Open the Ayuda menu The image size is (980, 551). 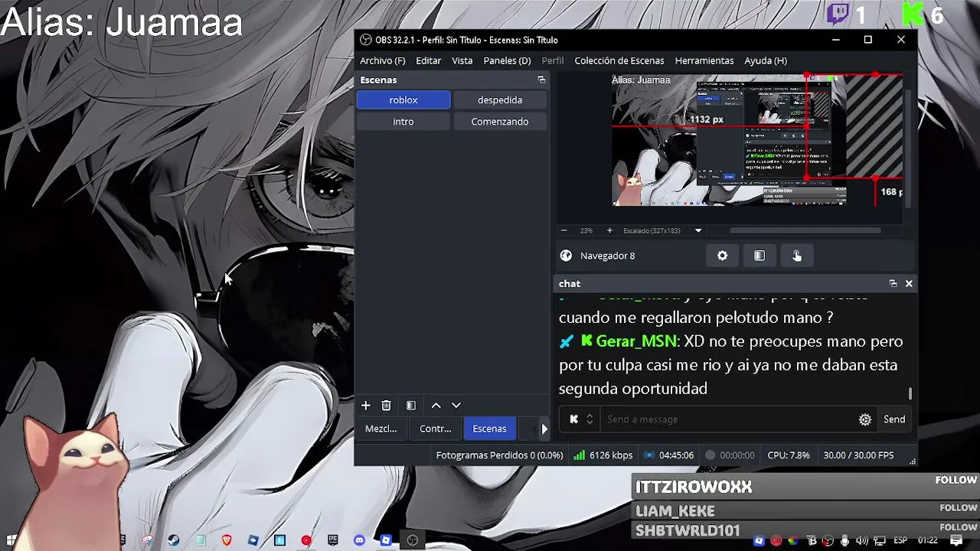coord(766,60)
